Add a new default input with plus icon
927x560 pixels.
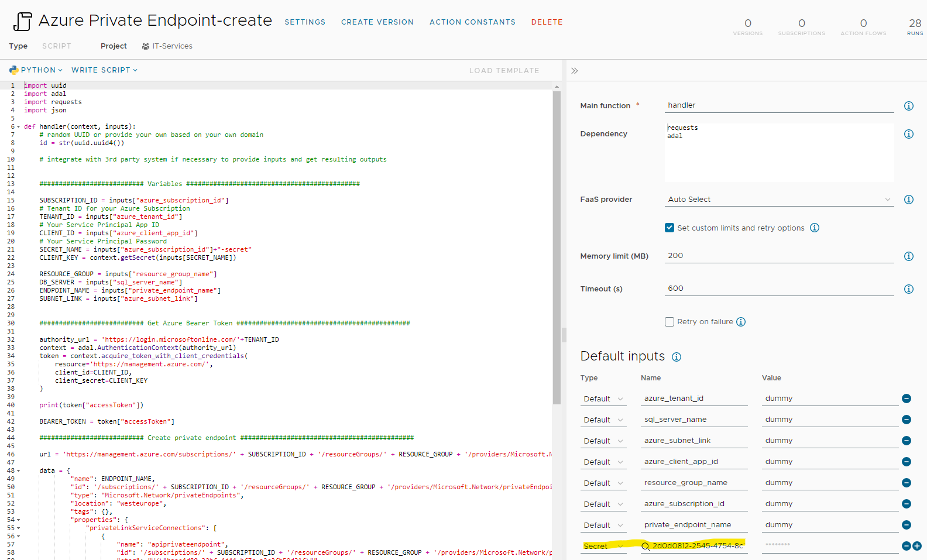click(x=917, y=546)
